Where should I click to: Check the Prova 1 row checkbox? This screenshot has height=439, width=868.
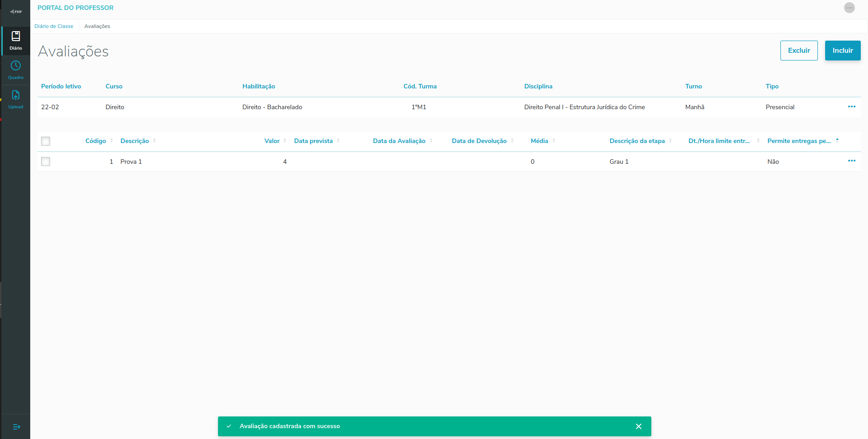pos(46,162)
